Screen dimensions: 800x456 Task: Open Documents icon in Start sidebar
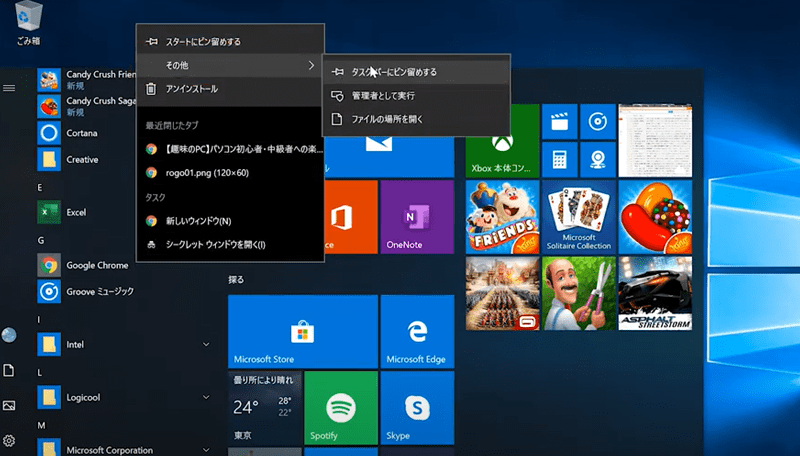[9, 370]
